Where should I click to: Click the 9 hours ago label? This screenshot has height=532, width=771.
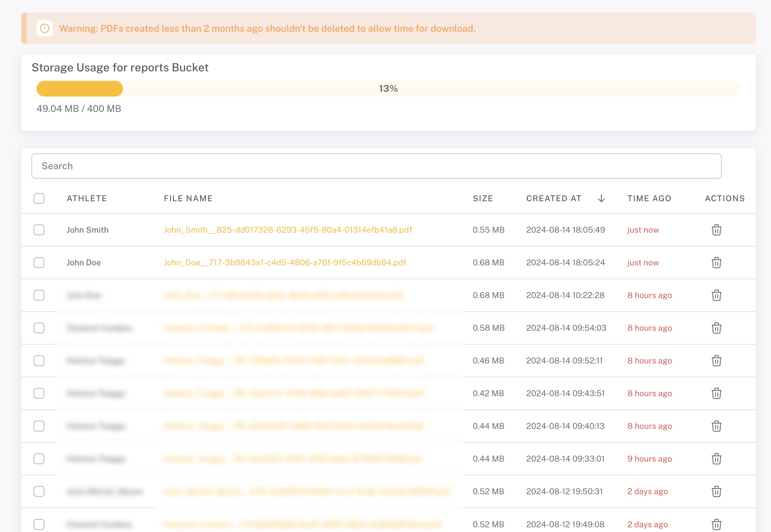pos(649,459)
